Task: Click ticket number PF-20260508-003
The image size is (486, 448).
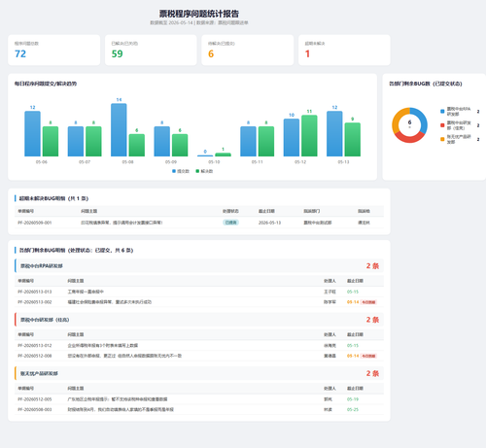Action: (x=35, y=410)
